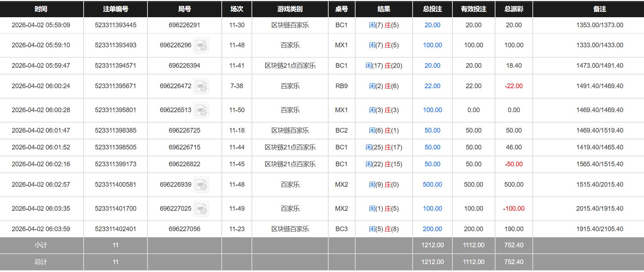The image size is (644, 272).
Task: View replay video for round 696226939
Action: [x=201, y=185]
